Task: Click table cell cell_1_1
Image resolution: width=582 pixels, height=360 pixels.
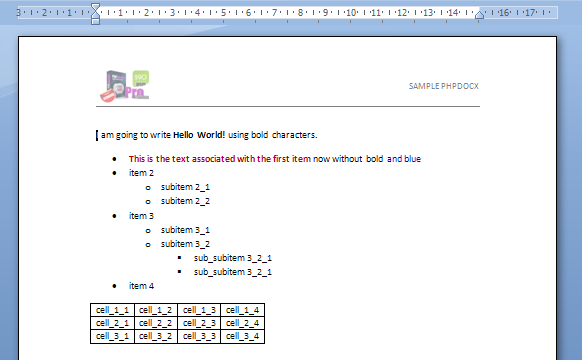Action: pyautogui.click(x=112, y=310)
